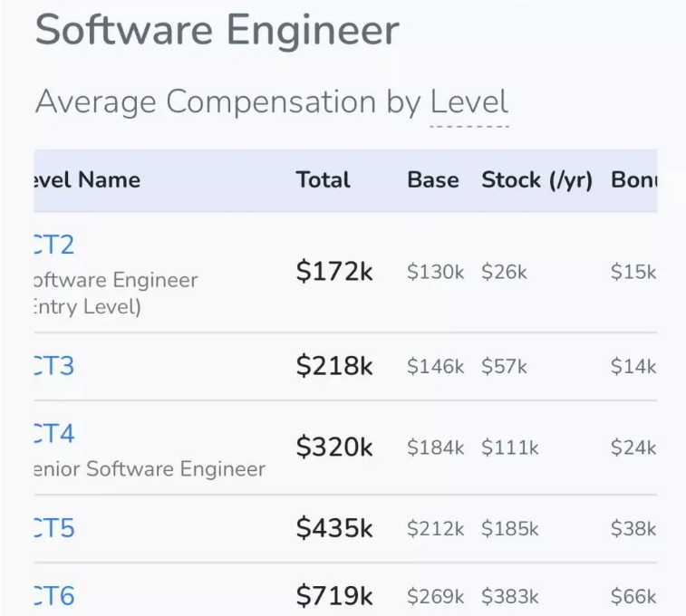Open the ICT5 level link
Viewport: 686px width, 616px height.
[54, 528]
